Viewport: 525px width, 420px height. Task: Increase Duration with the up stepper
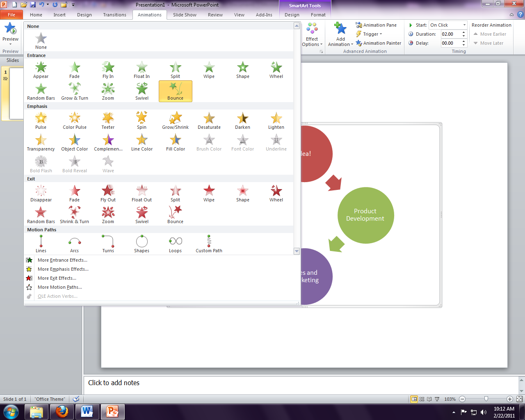464,32
